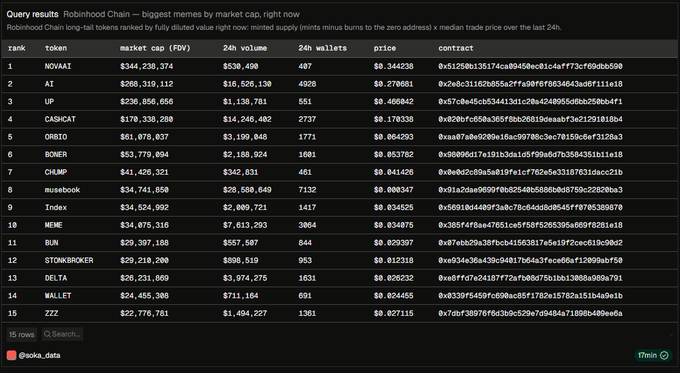The image size is (680, 373).
Task: Click NOVAAI contract address starting 0x51250b
Action: [x=530, y=66]
